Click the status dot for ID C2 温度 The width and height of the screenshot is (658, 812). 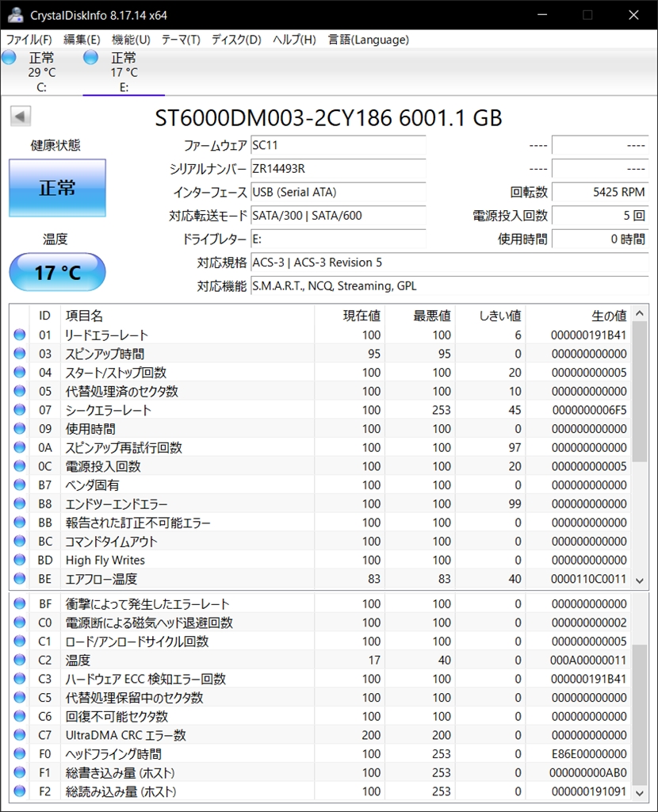click(20, 660)
